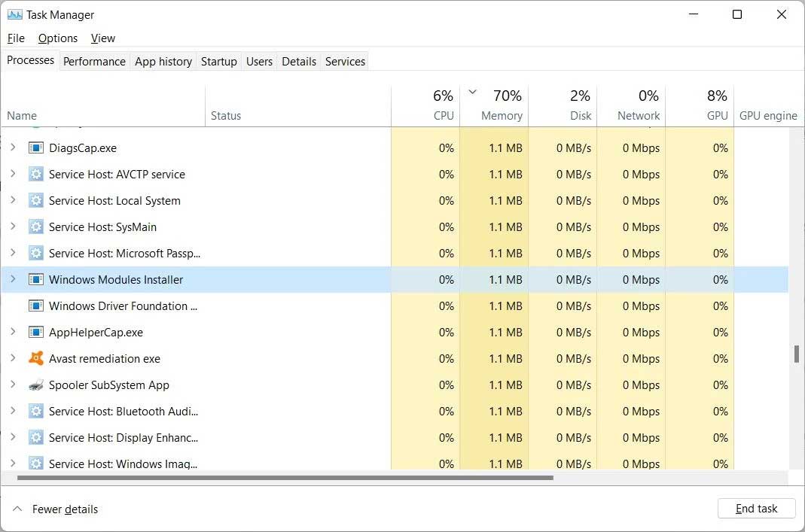Expand the Service Host: Local System entry
This screenshot has height=532, width=805.
click(x=13, y=200)
